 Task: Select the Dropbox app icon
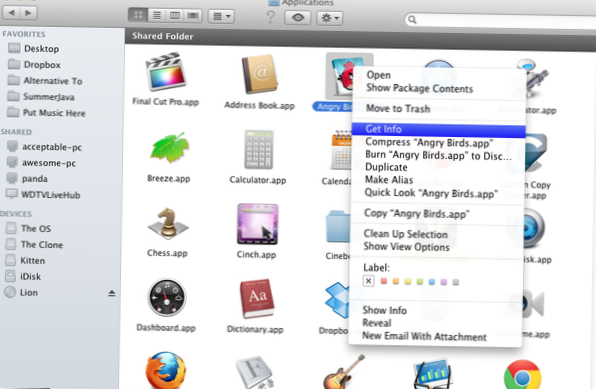[x=337, y=300]
